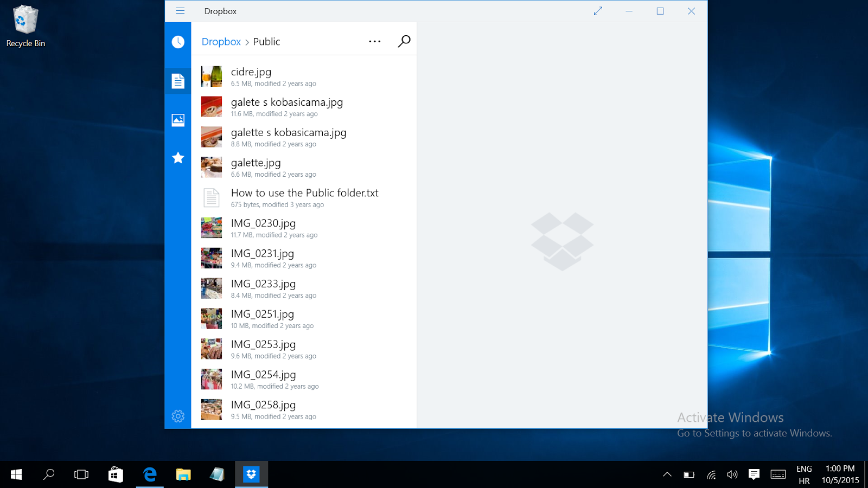This screenshot has width=868, height=488.
Task: Open the hamburger navigation menu
Action: 180,11
